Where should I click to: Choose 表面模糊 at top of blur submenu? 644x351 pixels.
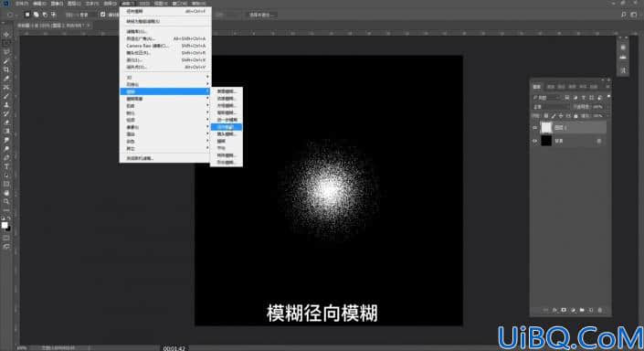(227, 91)
